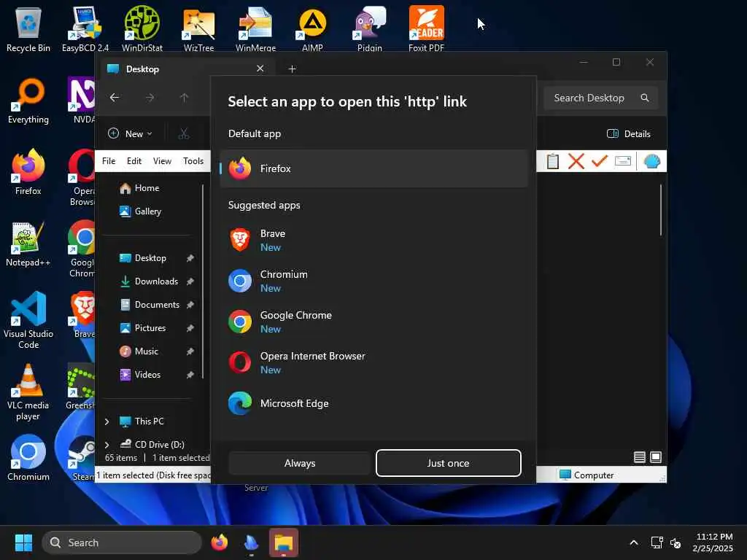Click the Just once button
Screen dimensions: 747x560
click(x=449, y=463)
